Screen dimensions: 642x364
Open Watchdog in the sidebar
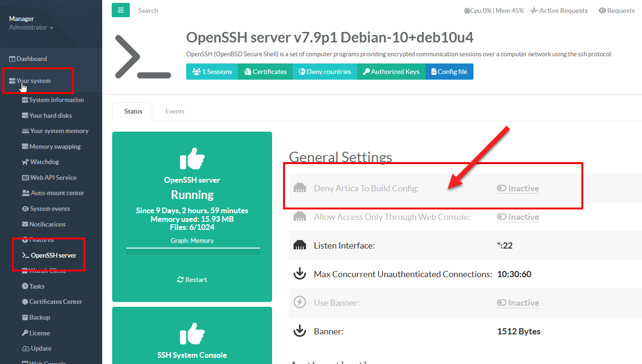44,162
